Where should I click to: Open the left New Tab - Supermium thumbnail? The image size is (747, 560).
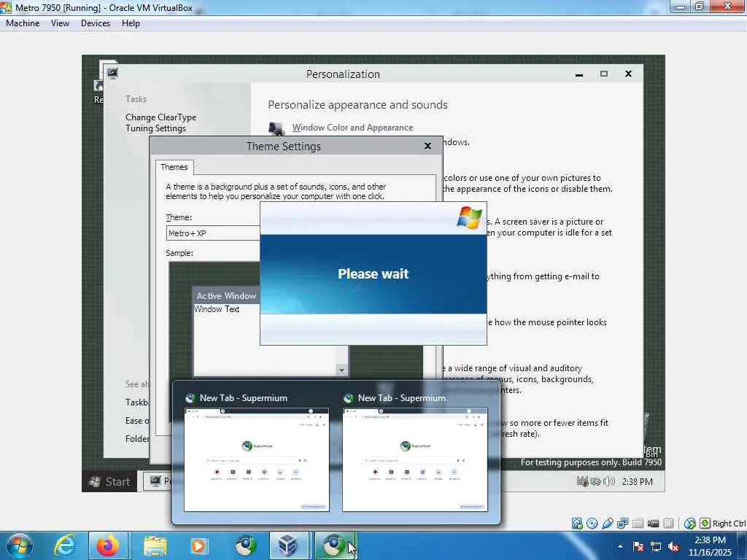pos(256,459)
